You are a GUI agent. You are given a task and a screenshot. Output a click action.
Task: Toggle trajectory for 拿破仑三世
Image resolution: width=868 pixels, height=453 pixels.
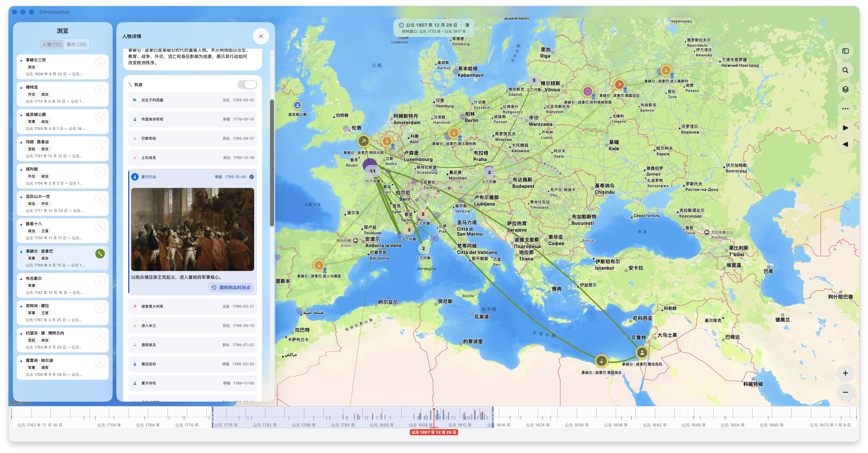click(x=100, y=62)
